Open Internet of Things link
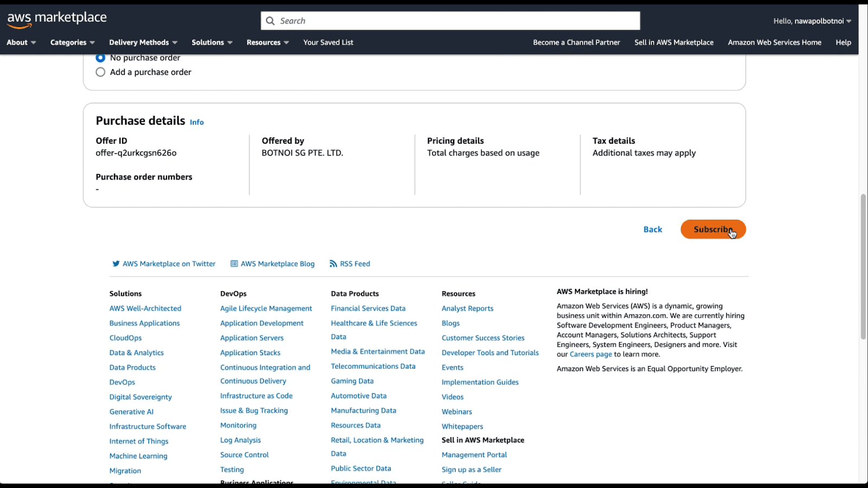The width and height of the screenshot is (868, 488). tap(139, 441)
